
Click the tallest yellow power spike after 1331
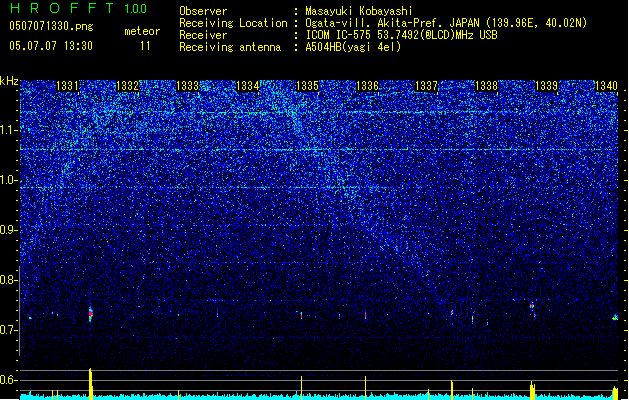pyautogui.click(x=91, y=384)
